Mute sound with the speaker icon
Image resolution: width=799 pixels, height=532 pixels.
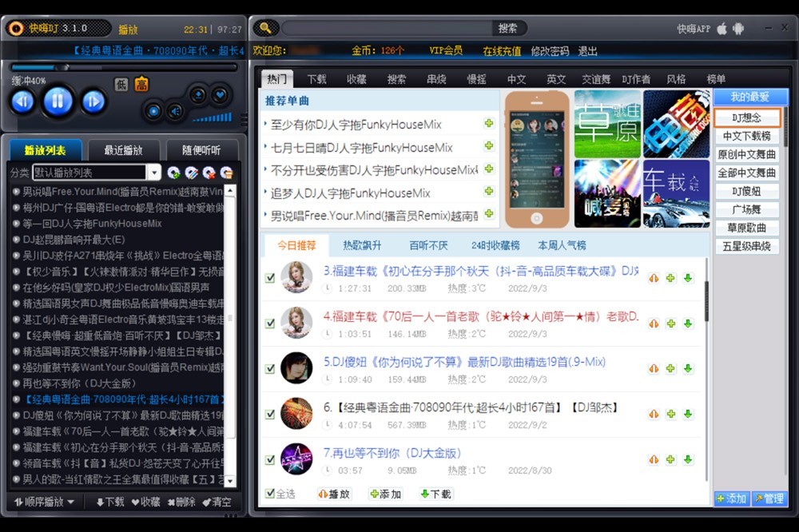(x=175, y=110)
